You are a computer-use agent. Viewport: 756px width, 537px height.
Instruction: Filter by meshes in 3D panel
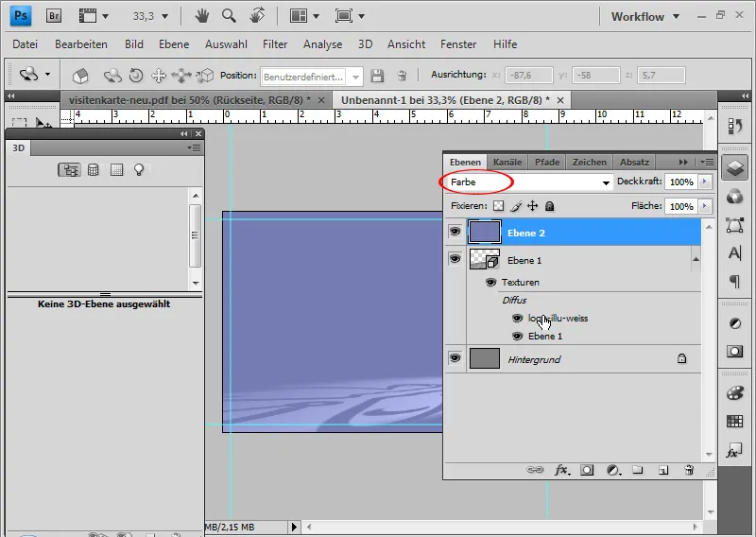point(93,170)
